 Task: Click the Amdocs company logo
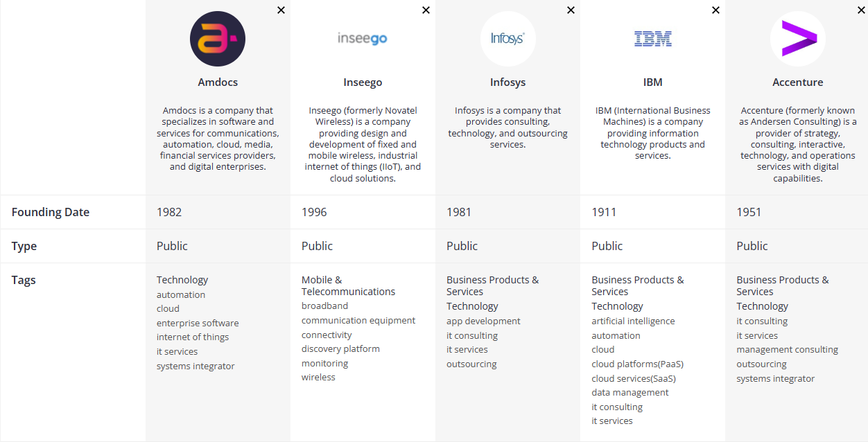(x=218, y=39)
